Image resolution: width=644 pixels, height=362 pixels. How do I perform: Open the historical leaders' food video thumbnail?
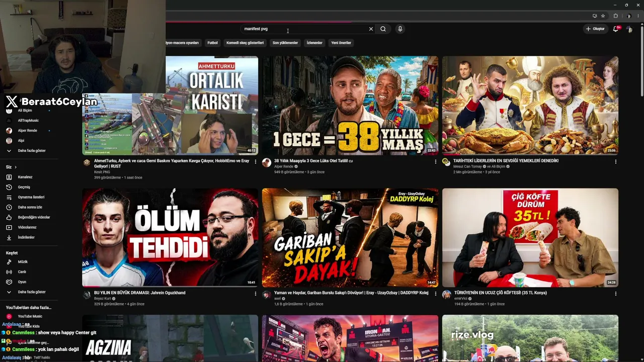(530, 106)
